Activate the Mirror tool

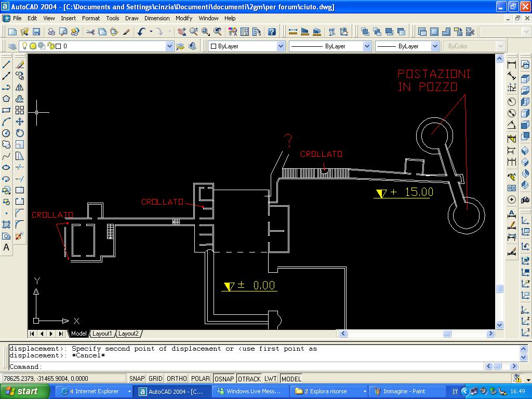point(20,87)
